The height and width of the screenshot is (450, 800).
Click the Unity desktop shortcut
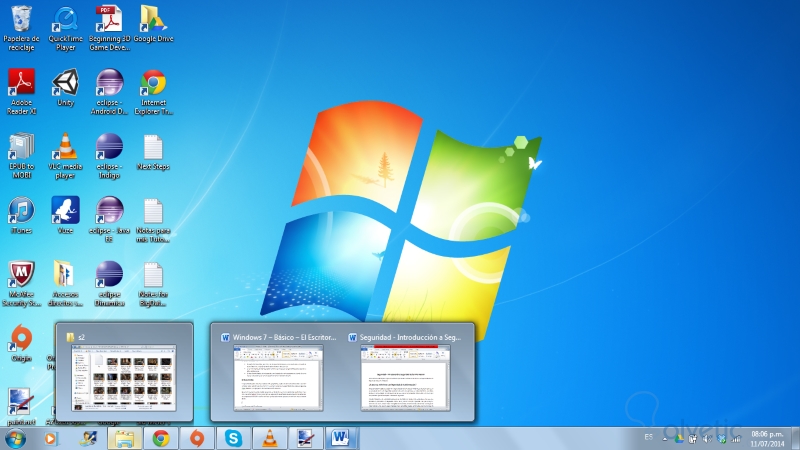coord(65,88)
